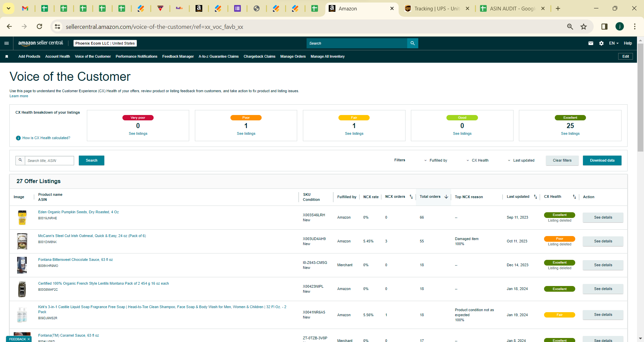Expand the CX Health filter
Viewport: 644px width, 342px height.
tap(477, 161)
